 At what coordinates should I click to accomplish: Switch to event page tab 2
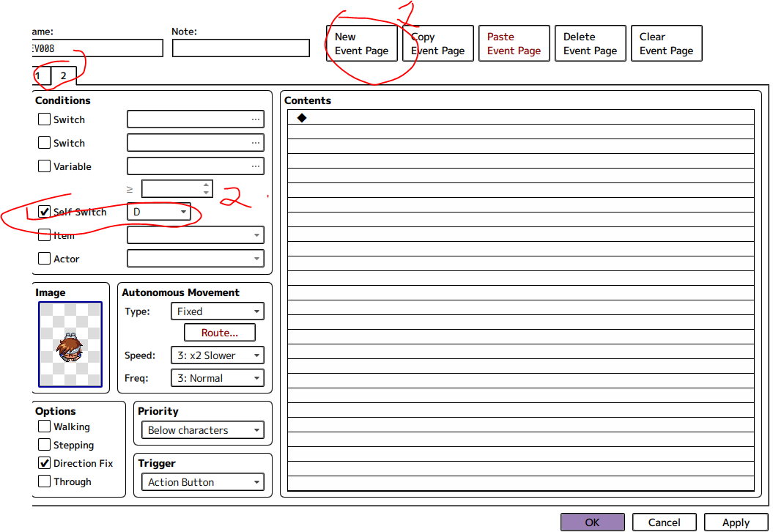coord(63,75)
